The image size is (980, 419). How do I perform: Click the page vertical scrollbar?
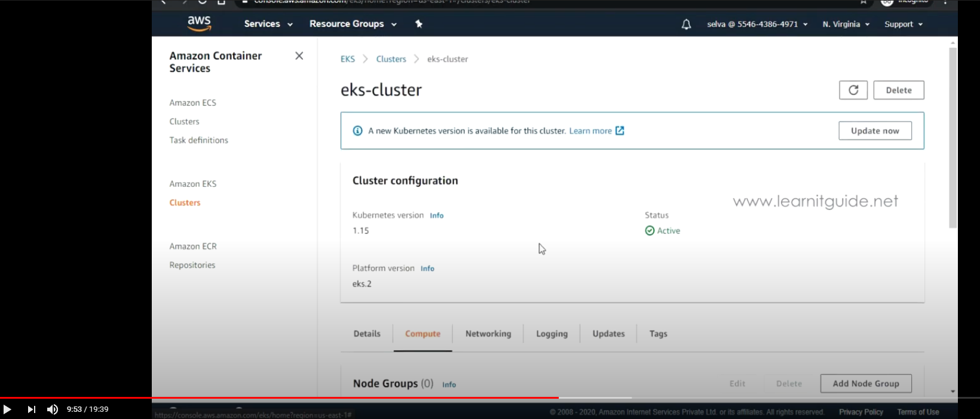click(x=953, y=137)
